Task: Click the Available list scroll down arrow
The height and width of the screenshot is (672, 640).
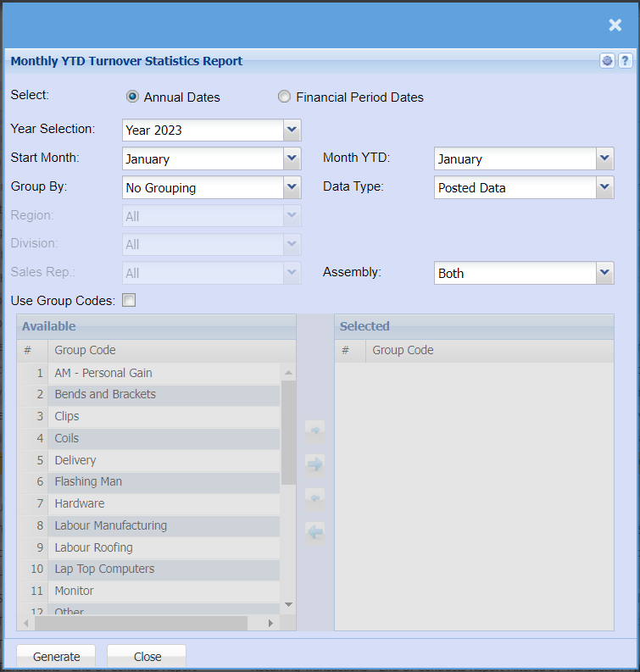Action: point(288,604)
